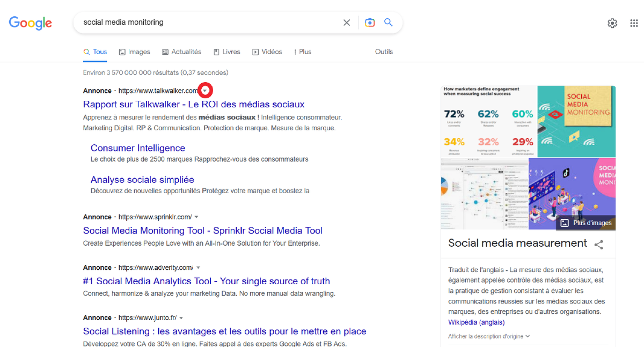Switch to the Images tab
644x347 pixels.
[x=134, y=52]
